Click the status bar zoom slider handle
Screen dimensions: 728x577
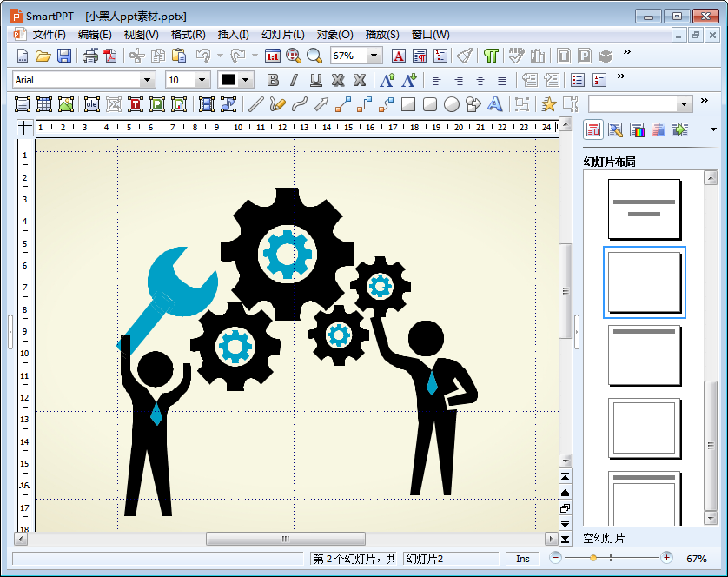click(x=592, y=558)
